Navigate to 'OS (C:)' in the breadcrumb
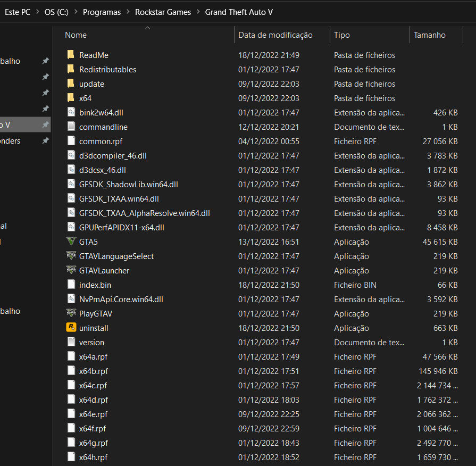This screenshot has height=466, width=476. 56,12
